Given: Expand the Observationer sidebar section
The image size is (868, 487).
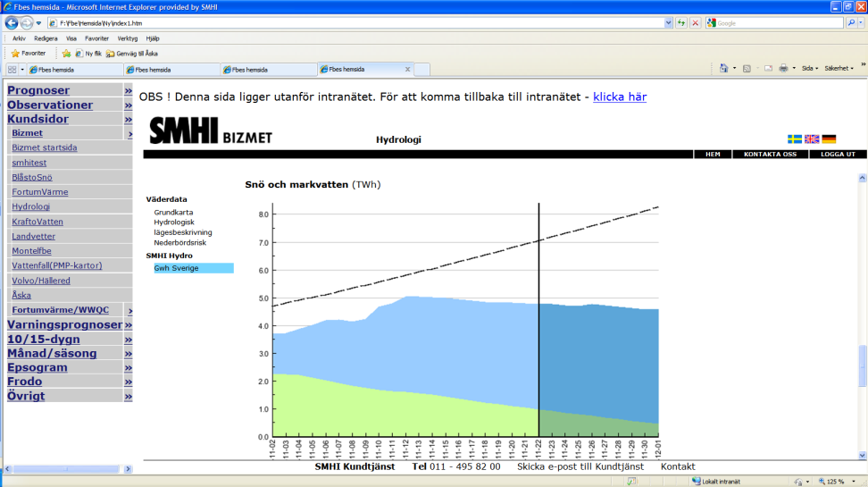Looking at the screenshot, I should pyautogui.click(x=129, y=105).
